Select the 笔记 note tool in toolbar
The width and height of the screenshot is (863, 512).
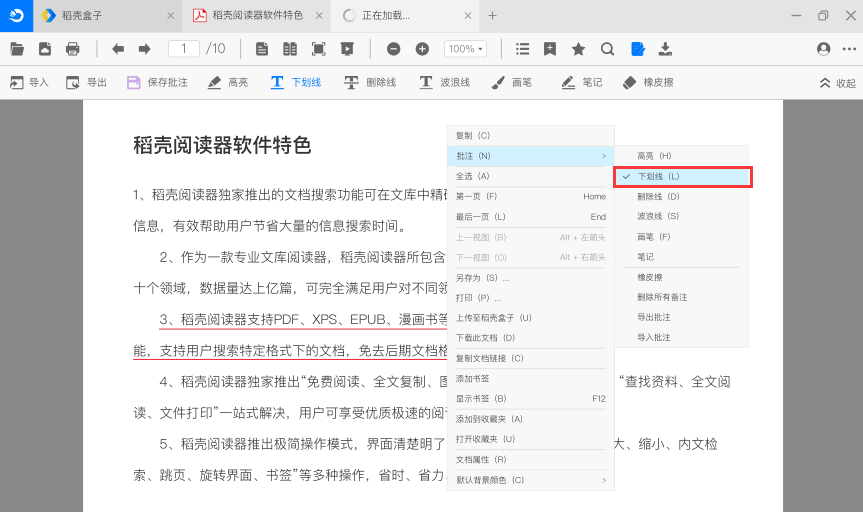582,83
